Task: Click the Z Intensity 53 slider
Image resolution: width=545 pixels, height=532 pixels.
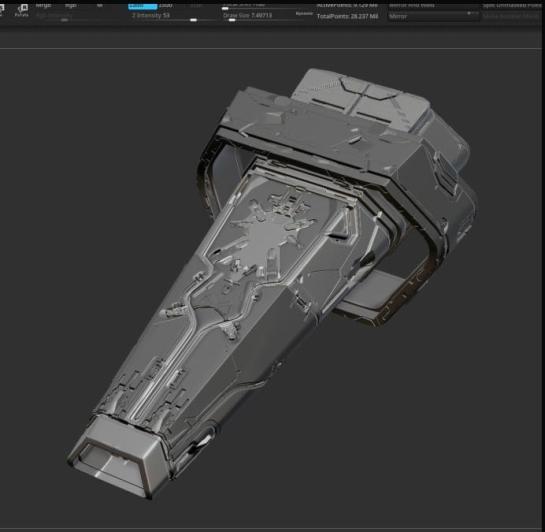Action: click(173, 16)
